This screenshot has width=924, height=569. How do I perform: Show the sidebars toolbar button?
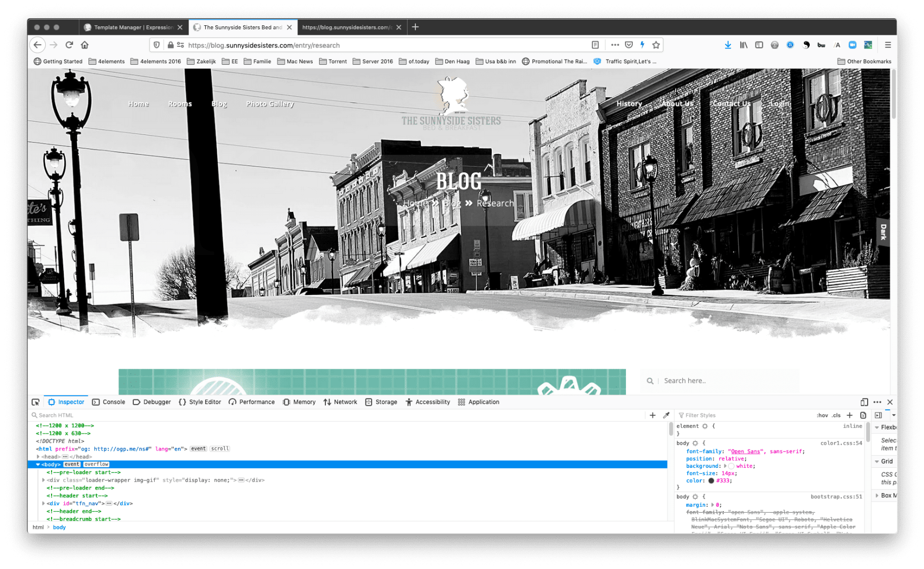tap(759, 45)
